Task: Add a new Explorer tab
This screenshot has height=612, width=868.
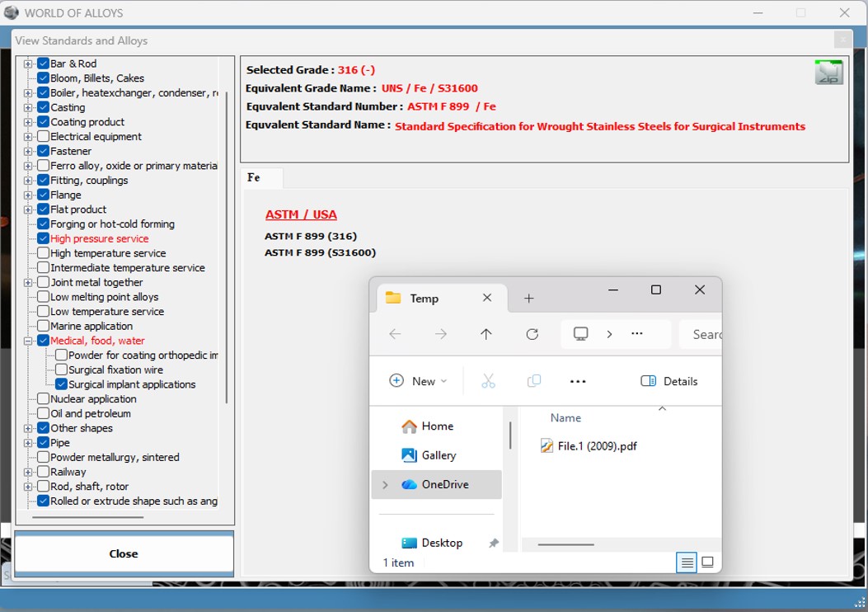Action: tap(528, 299)
